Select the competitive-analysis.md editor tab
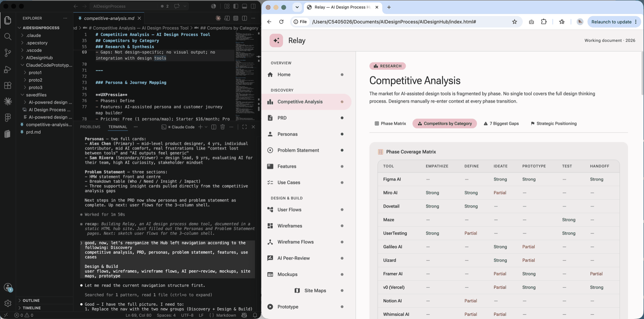 click(x=109, y=18)
